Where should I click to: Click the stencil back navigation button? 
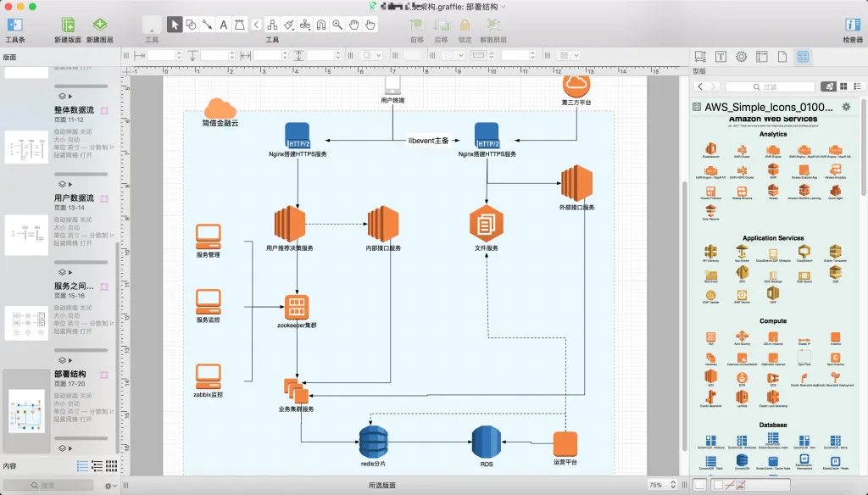(700, 86)
